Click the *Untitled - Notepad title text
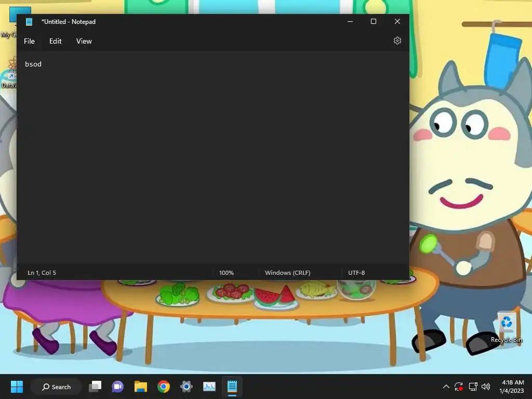 (69, 22)
